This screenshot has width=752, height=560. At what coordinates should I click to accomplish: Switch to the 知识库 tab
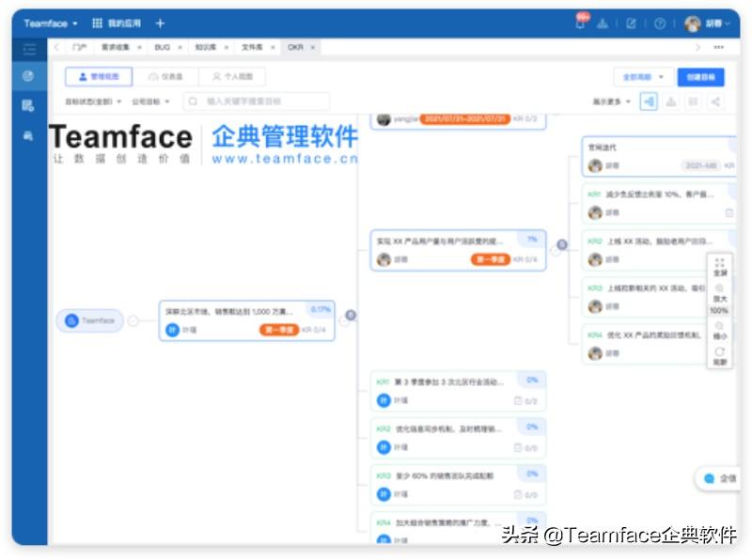coord(205,47)
